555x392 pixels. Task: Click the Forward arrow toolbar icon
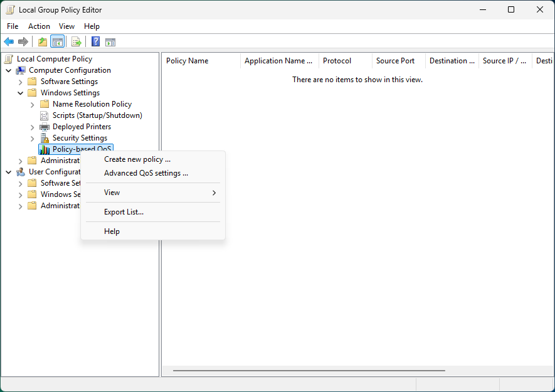click(23, 42)
